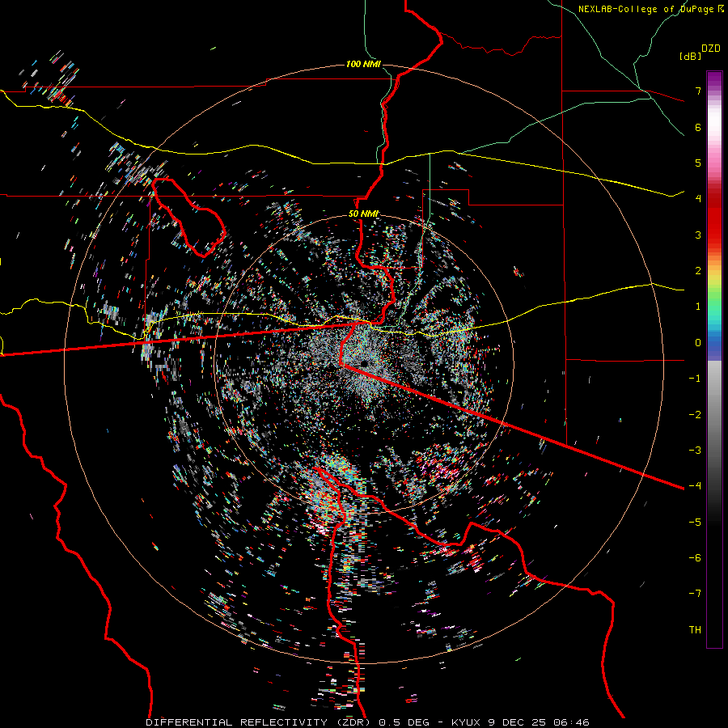Click the TH legend label
728x728 pixels.
click(x=695, y=630)
